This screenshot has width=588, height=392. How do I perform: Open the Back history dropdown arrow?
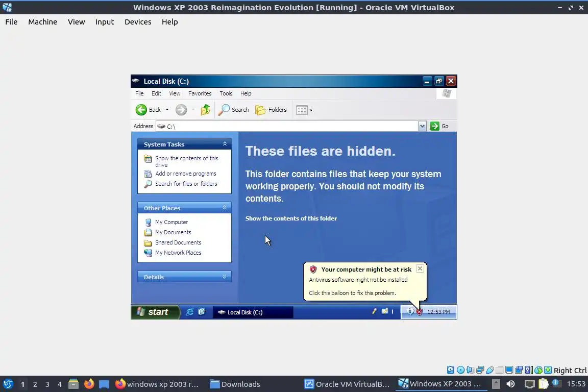(167, 110)
